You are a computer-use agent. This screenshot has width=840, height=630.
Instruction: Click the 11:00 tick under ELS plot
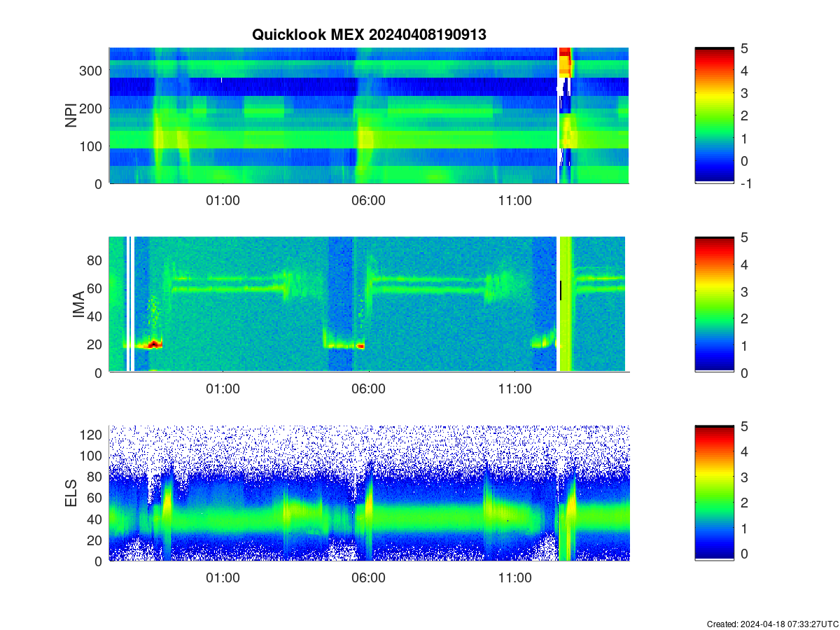pyautogui.click(x=514, y=578)
